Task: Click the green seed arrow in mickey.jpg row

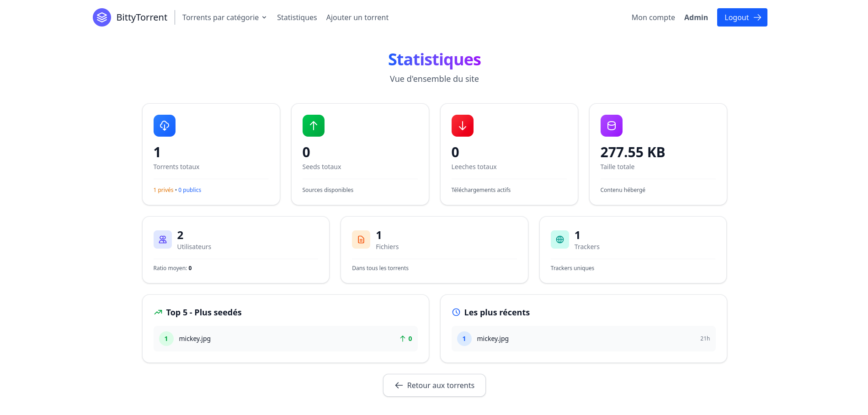Action: tap(403, 339)
